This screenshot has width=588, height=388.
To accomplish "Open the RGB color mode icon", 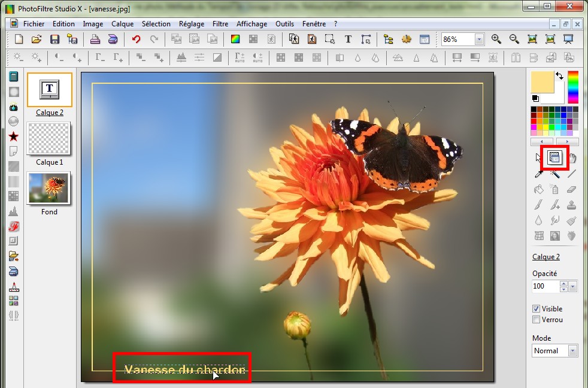I will 235,39.
